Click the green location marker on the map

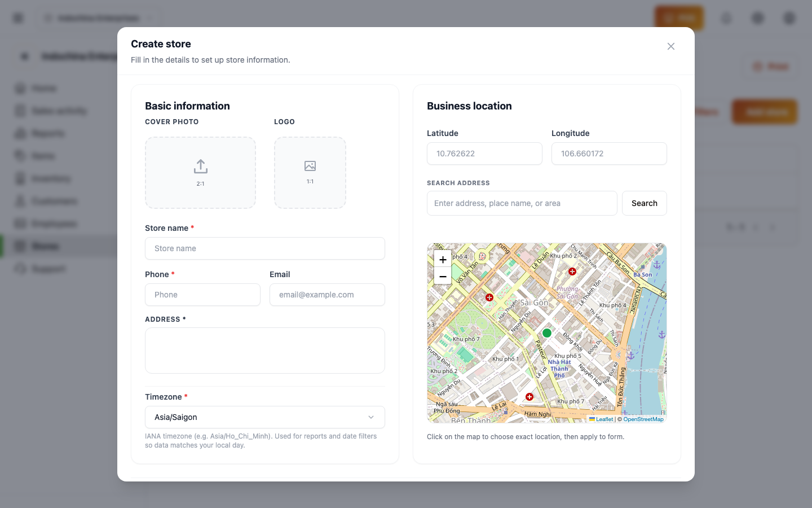(547, 333)
